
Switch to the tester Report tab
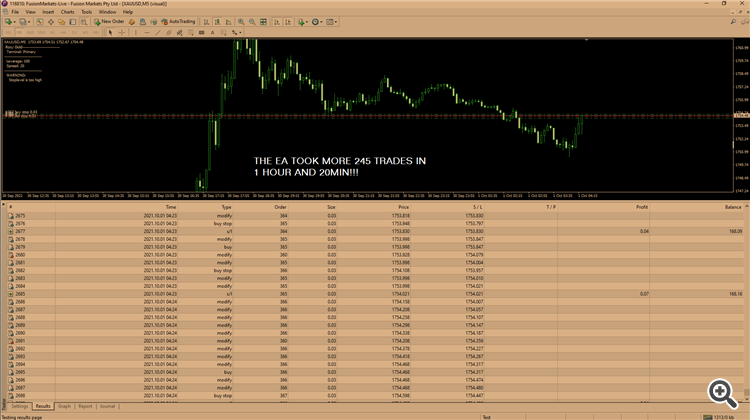[x=85, y=406]
